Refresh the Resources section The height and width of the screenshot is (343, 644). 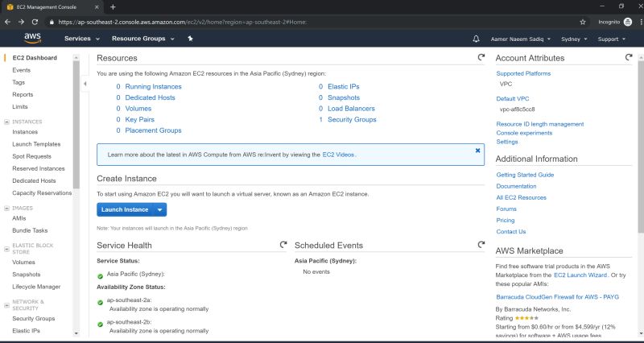[x=481, y=57]
